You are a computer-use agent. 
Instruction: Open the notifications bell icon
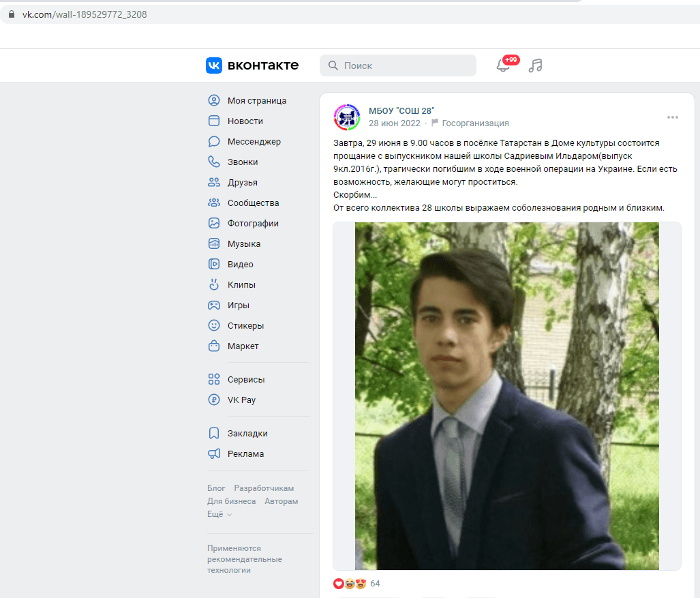[503, 65]
